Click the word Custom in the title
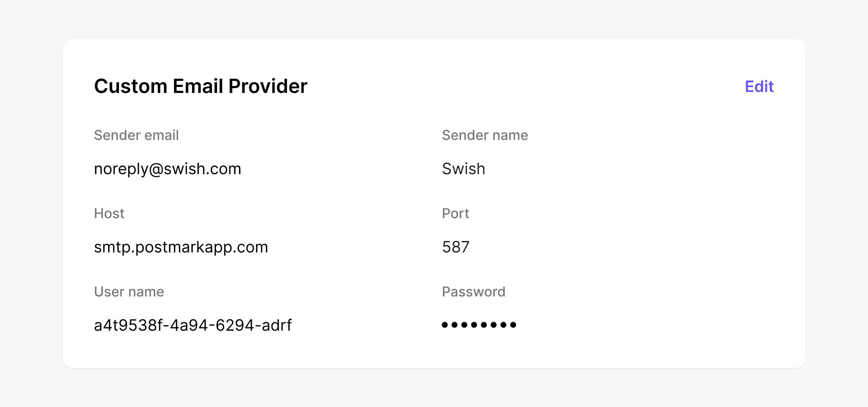Viewport: 868px width, 407px height. tap(131, 86)
